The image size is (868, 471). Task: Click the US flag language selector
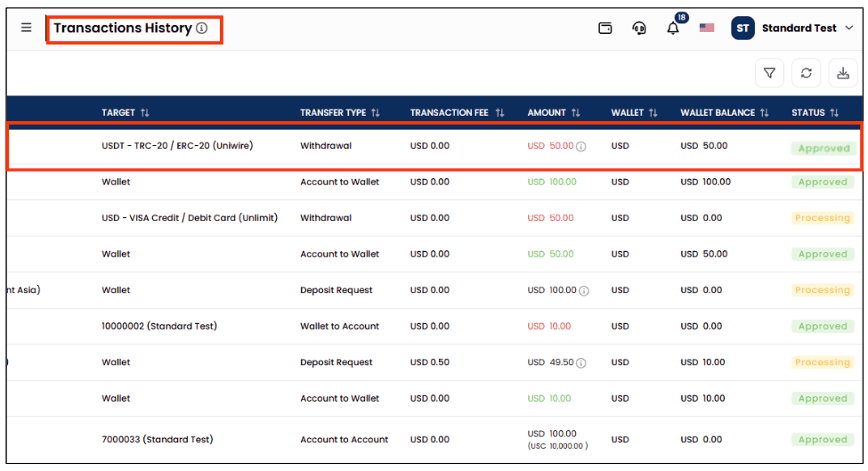(707, 28)
